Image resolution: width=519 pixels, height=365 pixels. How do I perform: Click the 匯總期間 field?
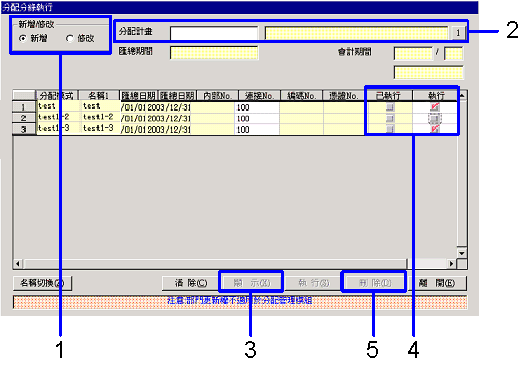pos(214,53)
